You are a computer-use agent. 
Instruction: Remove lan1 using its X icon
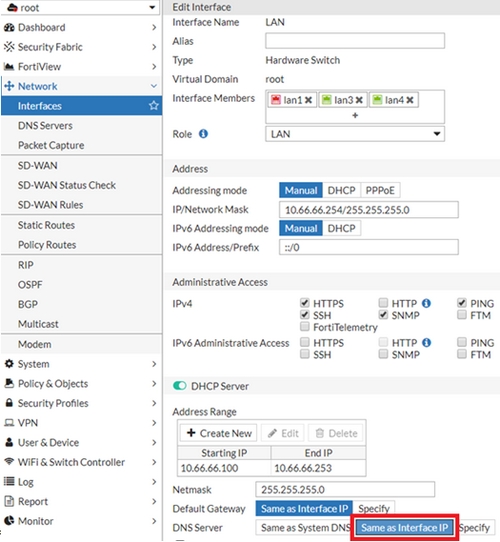pos(308,100)
